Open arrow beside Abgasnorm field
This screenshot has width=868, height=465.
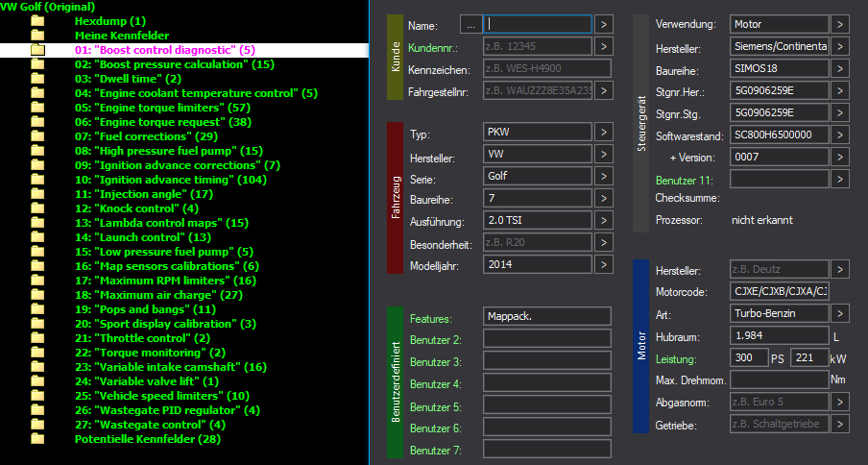pyautogui.click(x=840, y=402)
